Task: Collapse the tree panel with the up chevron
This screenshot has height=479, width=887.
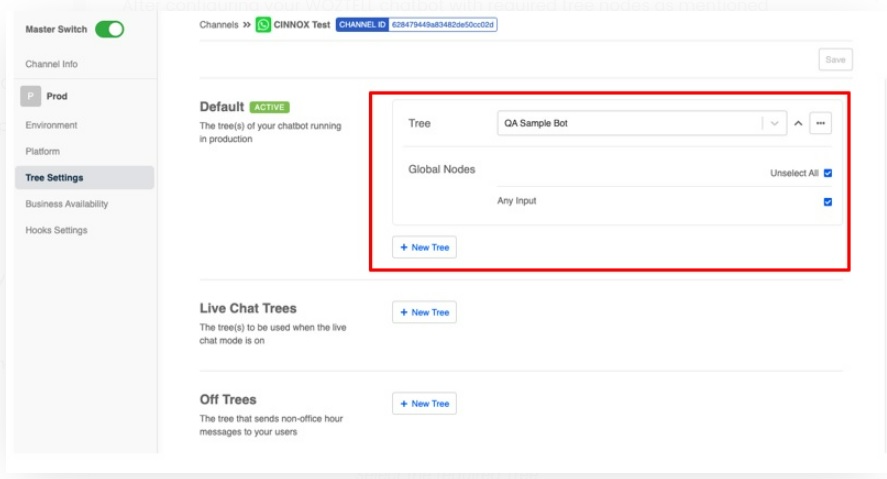Action: 798,123
